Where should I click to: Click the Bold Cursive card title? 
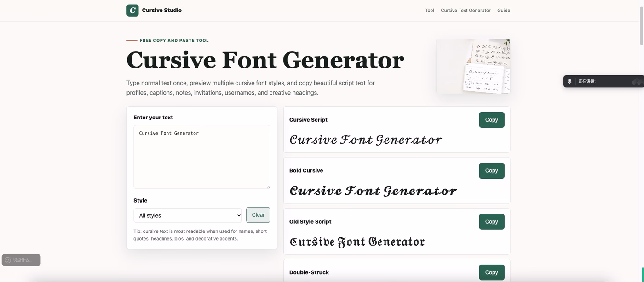click(x=306, y=170)
